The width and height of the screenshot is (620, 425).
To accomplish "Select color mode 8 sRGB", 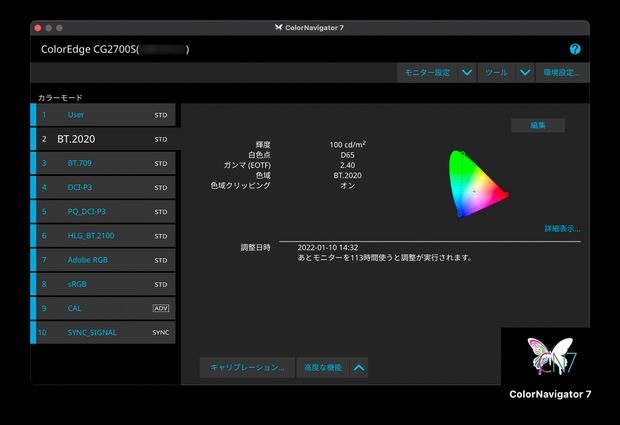I will [103, 284].
